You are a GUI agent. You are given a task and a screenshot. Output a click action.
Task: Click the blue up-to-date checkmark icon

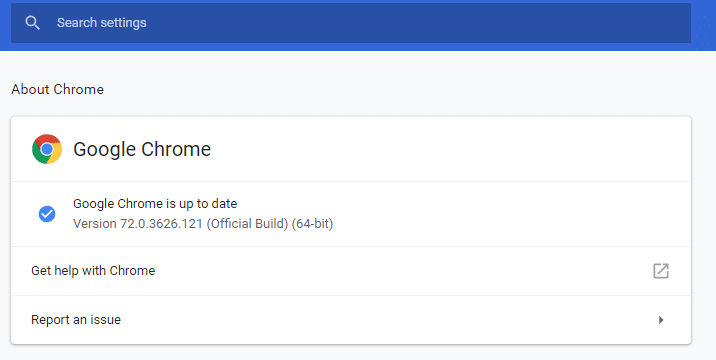point(47,214)
